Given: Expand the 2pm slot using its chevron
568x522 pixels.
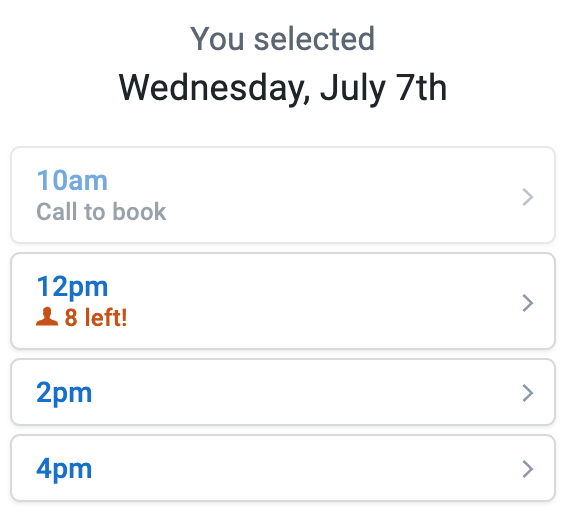Looking at the screenshot, I should pos(527,393).
